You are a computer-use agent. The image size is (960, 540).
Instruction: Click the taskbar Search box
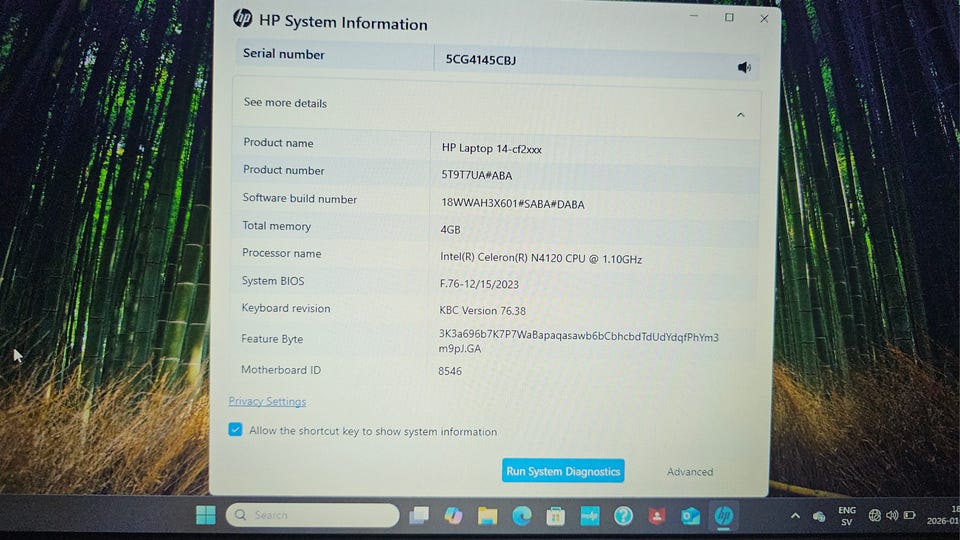[312, 515]
